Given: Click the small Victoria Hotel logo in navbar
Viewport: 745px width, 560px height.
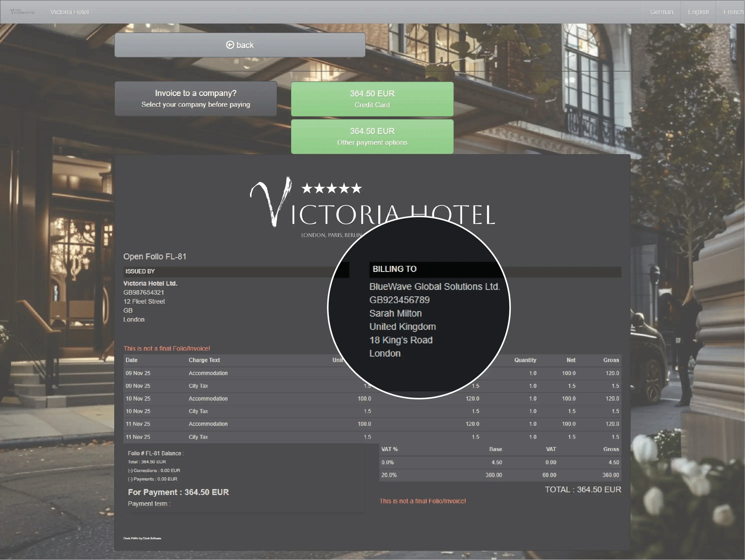Looking at the screenshot, I should (22, 12).
